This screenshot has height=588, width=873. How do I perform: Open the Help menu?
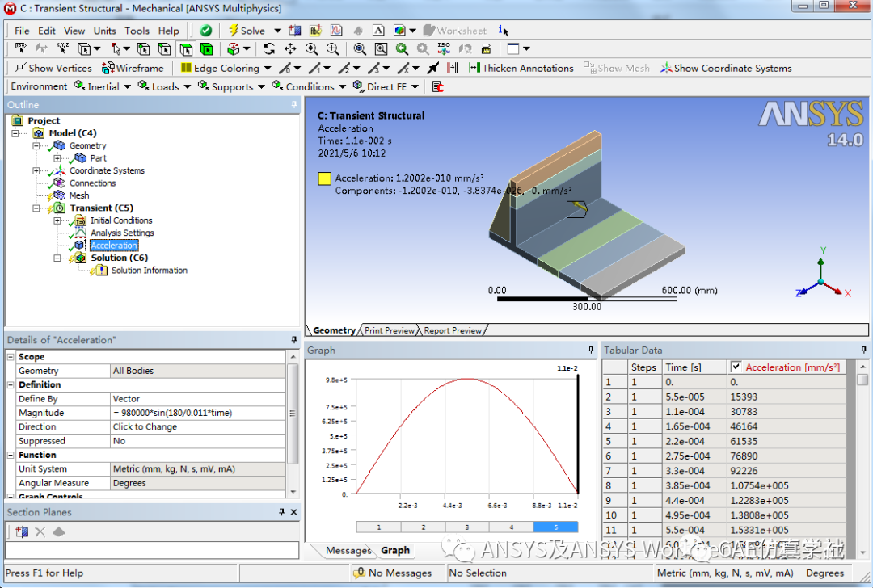[x=168, y=31]
